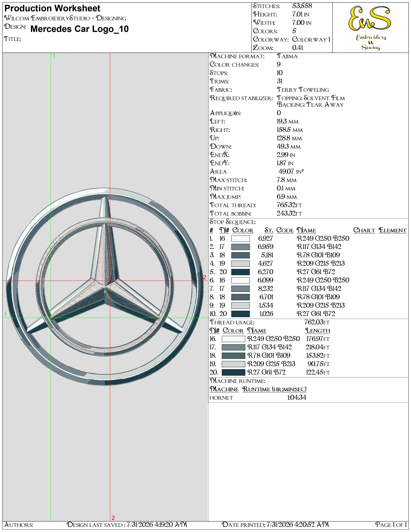Click the zoom value "0.41"
This screenshot has width=411, height=532.
(x=298, y=48)
